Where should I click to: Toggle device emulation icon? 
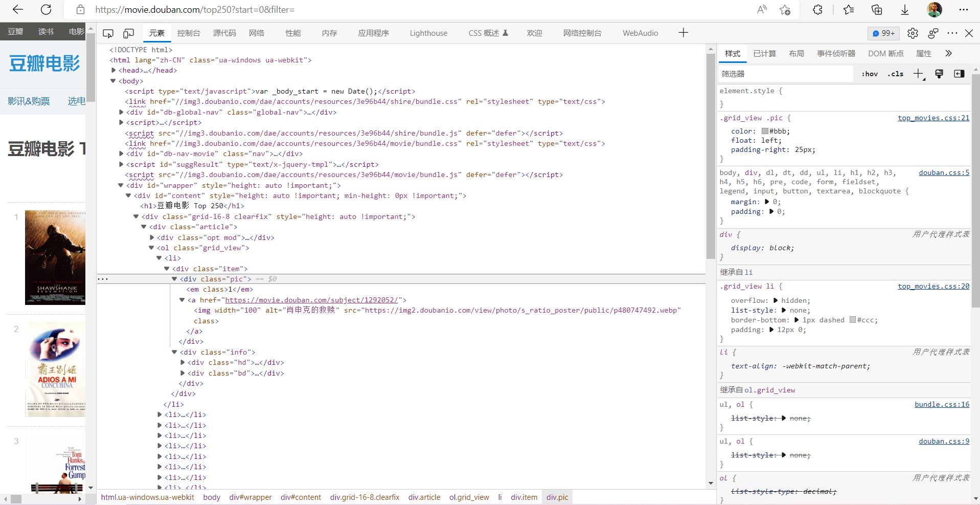[x=128, y=33]
